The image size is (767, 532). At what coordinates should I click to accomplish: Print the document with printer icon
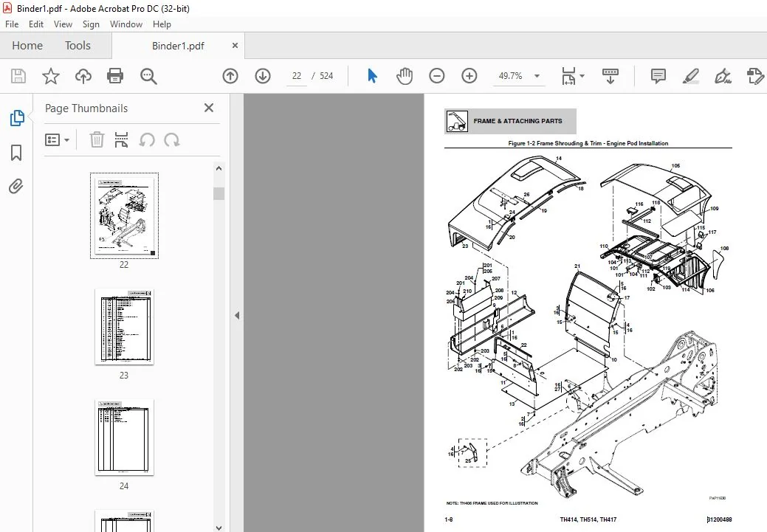115,76
